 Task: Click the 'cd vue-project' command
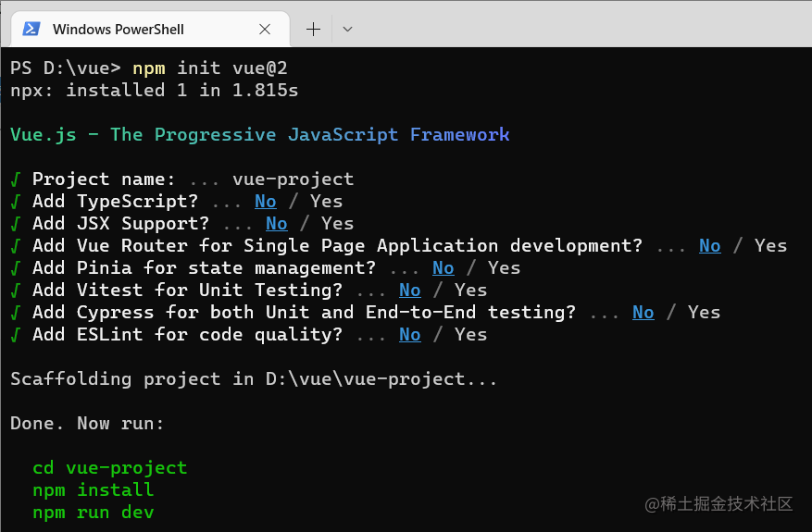(x=110, y=468)
